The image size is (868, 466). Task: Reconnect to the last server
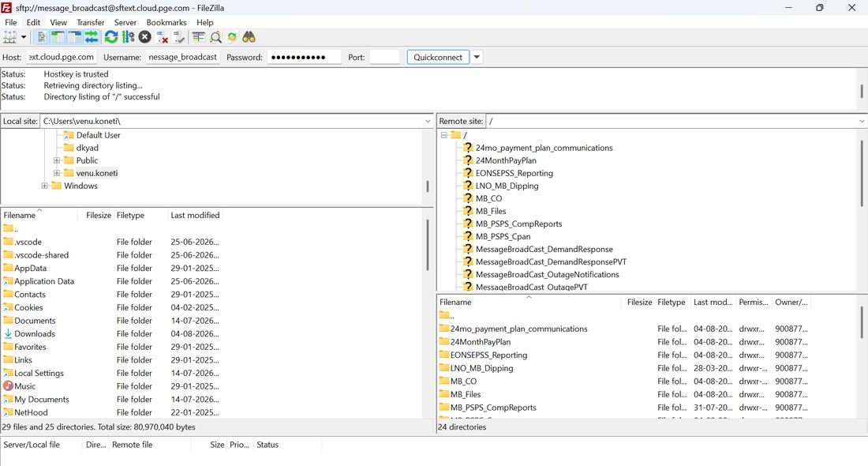tap(179, 37)
